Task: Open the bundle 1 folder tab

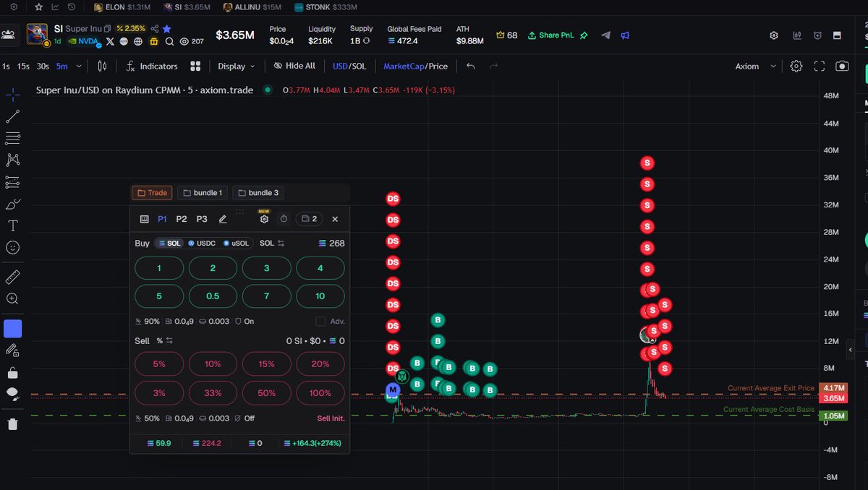Action: (203, 193)
